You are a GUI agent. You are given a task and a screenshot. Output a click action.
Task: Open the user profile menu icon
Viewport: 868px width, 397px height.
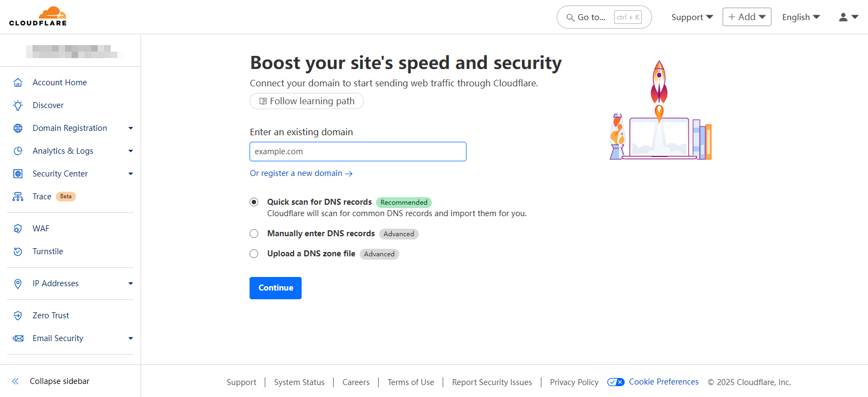(x=848, y=17)
